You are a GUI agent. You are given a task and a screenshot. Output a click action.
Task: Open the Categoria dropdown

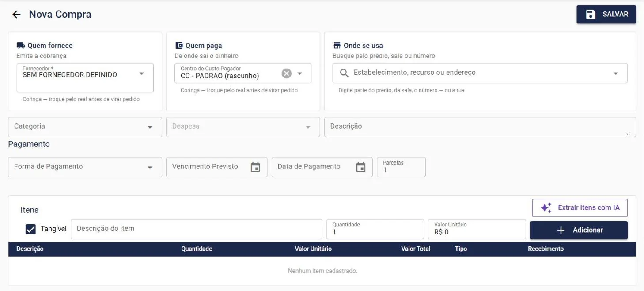[x=85, y=127]
